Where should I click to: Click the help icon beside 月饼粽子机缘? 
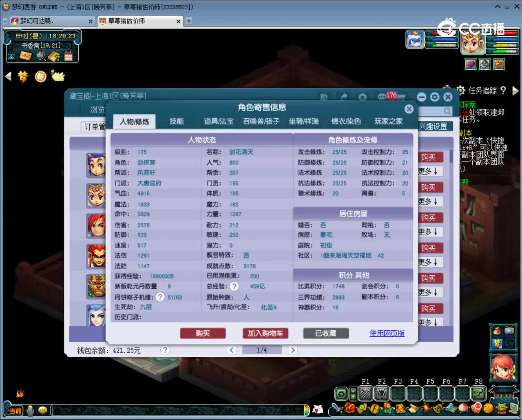tap(160, 297)
